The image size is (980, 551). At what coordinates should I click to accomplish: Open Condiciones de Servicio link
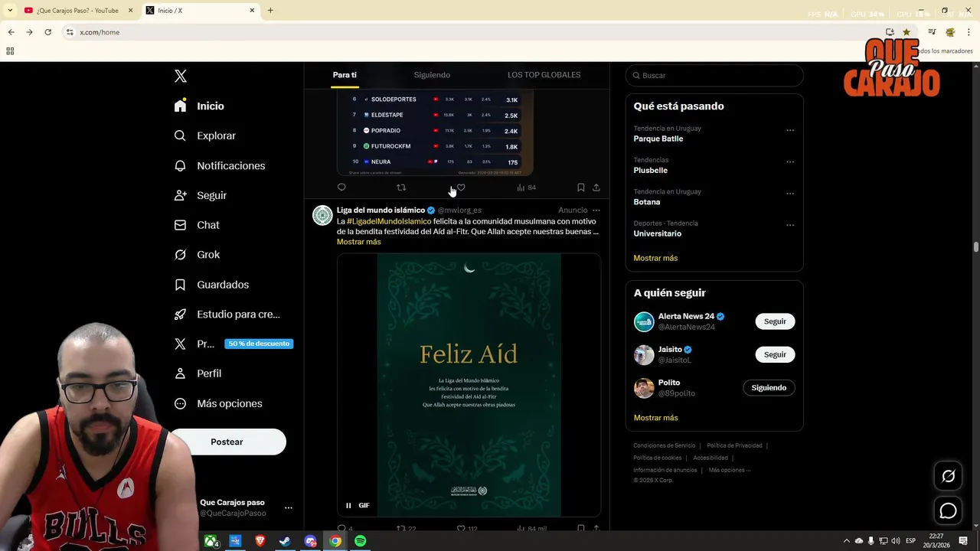click(x=664, y=445)
